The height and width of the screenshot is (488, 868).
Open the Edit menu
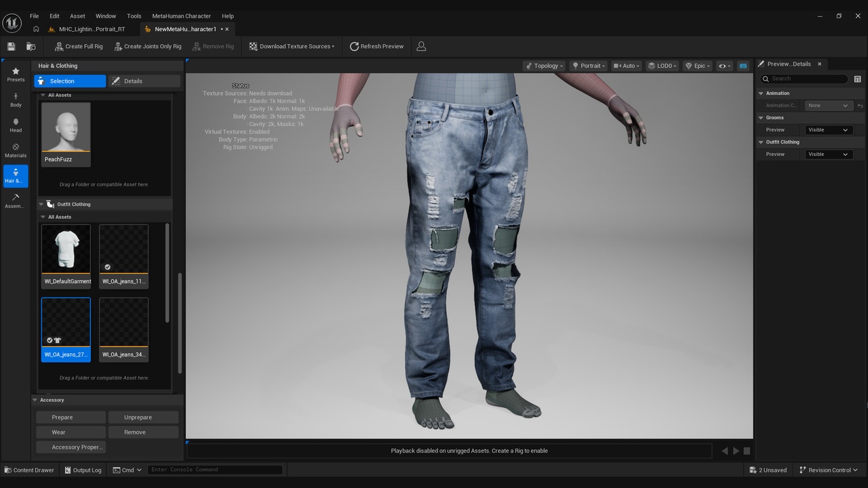pyautogui.click(x=54, y=16)
